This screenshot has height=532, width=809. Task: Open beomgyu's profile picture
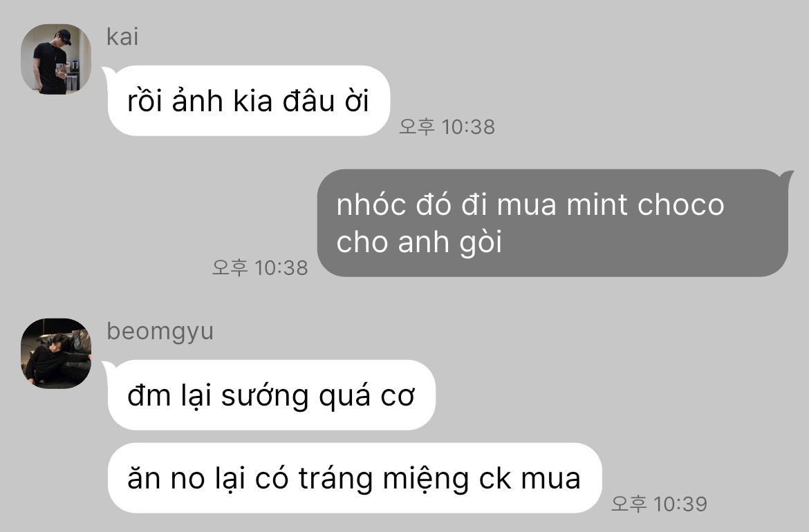(56, 353)
